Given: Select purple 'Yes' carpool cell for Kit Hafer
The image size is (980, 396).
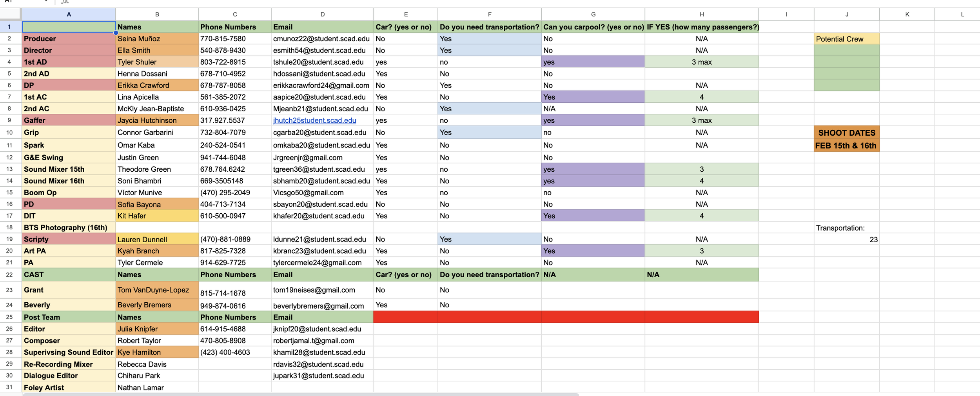Looking at the screenshot, I should pyautogui.click(x=593, y=216).
